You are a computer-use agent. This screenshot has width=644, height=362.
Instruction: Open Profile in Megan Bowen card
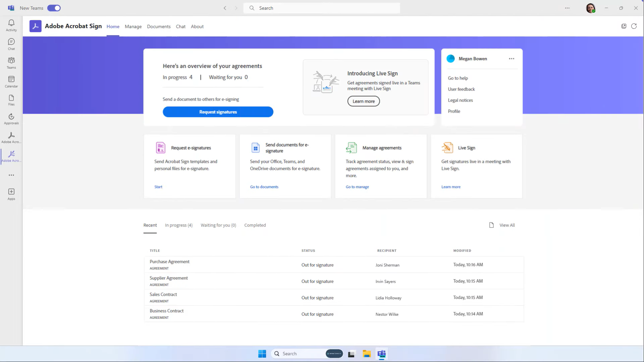pos(454,111)
